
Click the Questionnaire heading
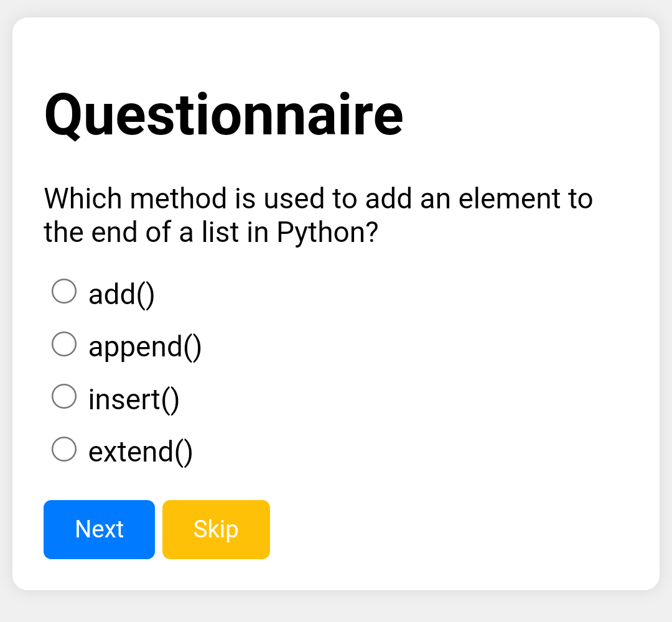pyautogui.click(x=224, y=115)
